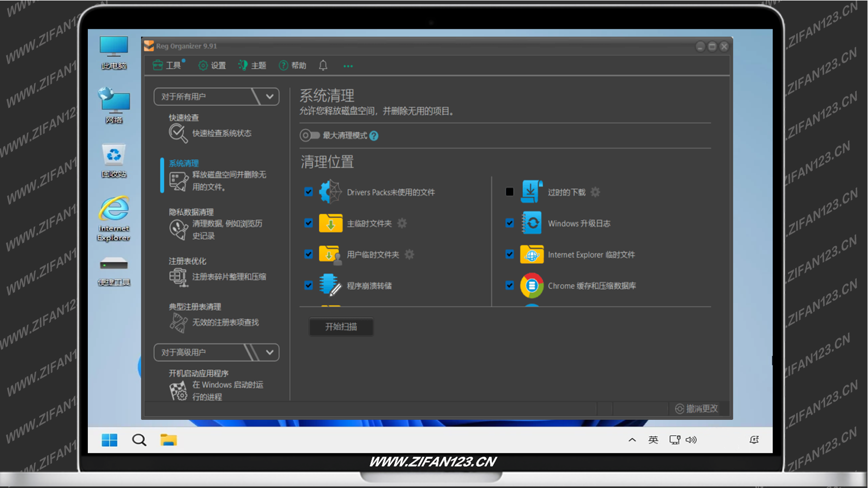
Task: Click the 英 input method indicator
Action: click(653, 440)
